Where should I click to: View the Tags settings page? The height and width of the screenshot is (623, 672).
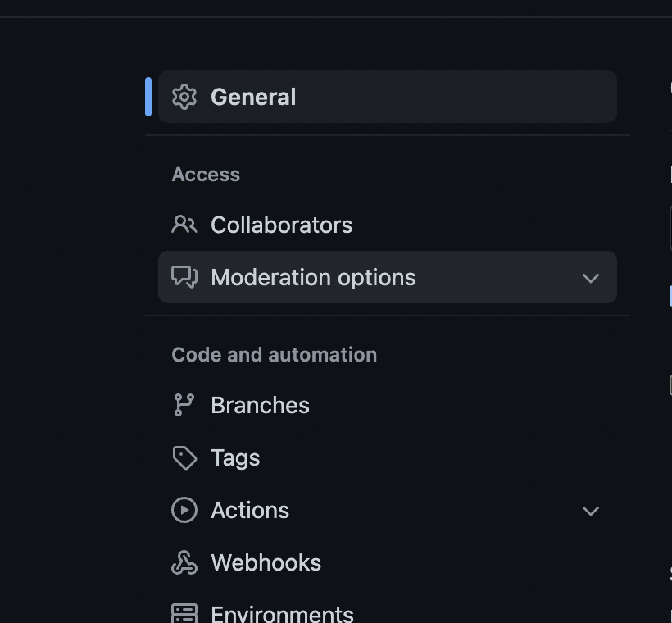click(235, 457)
